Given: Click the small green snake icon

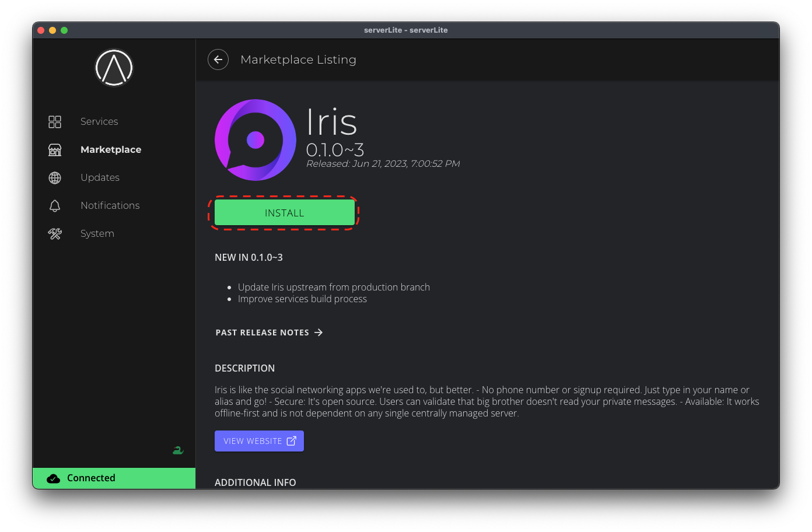Looking at the screenshot, I should point(178,450).
